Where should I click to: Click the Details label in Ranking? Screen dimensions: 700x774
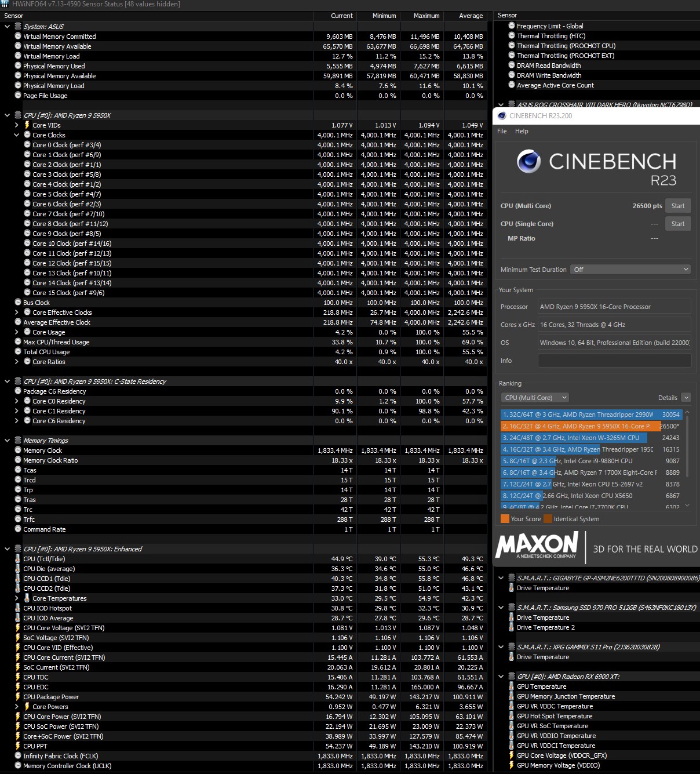coord(668,398)
